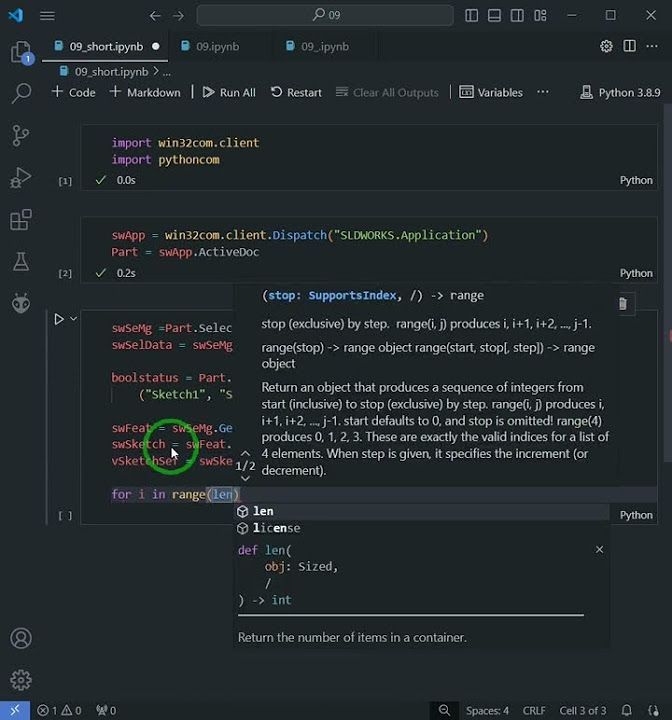The height and width of the screenshot is (720, 672).
Task: Open Problems from errors and warnings status
Action: [59, 710]
